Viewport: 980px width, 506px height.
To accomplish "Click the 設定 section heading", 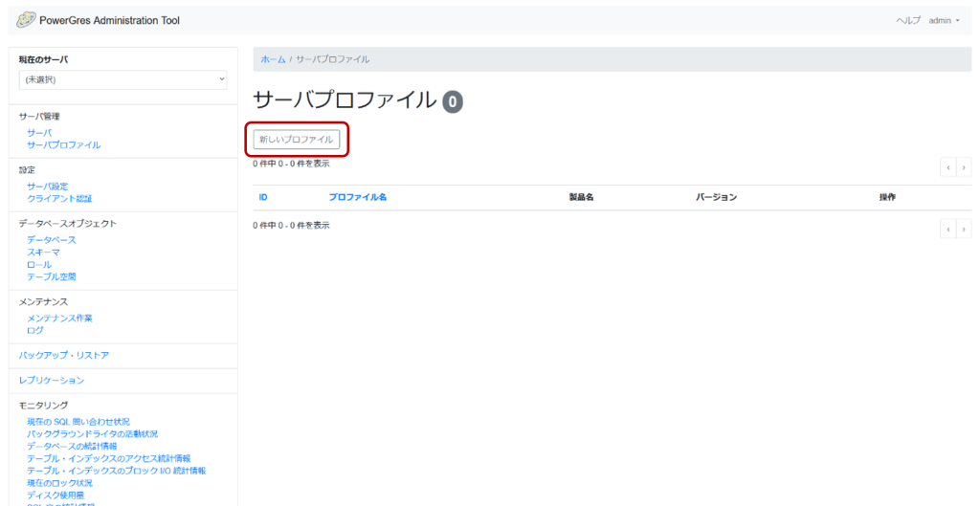I will tap(27, 170).
